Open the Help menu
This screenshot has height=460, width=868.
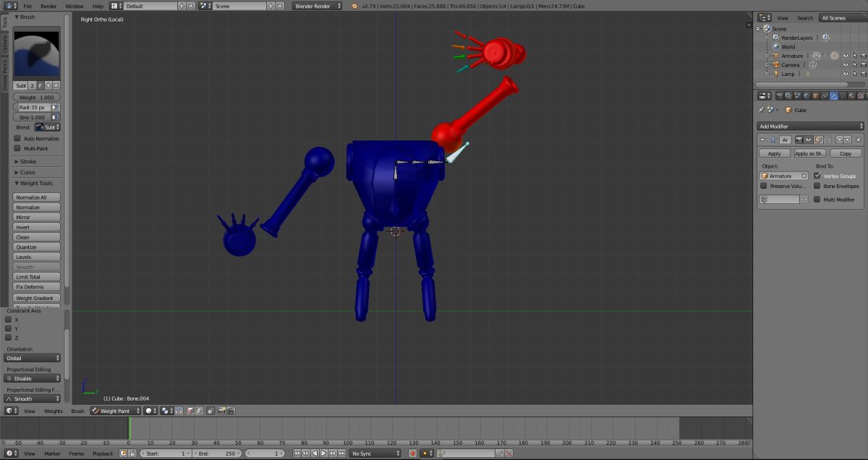[98, 6]
